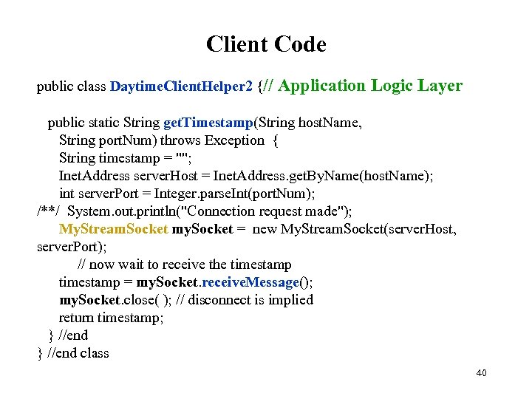Click the 'now wait to receive the timestamp' comment
The height and width of the screenshot is (399, 532).
[x=184, y=265]
